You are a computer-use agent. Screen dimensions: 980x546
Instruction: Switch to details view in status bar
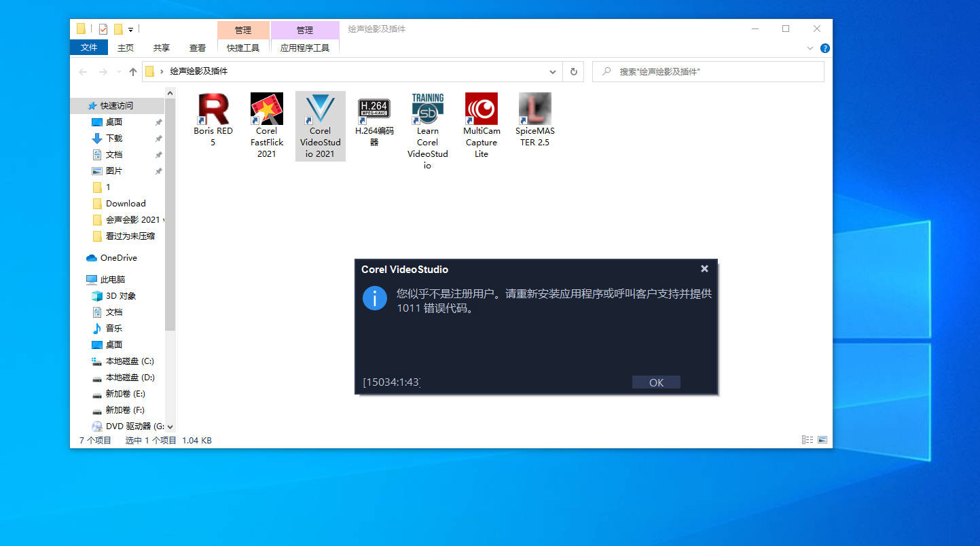pyautogui.click(x=807, y=440)
